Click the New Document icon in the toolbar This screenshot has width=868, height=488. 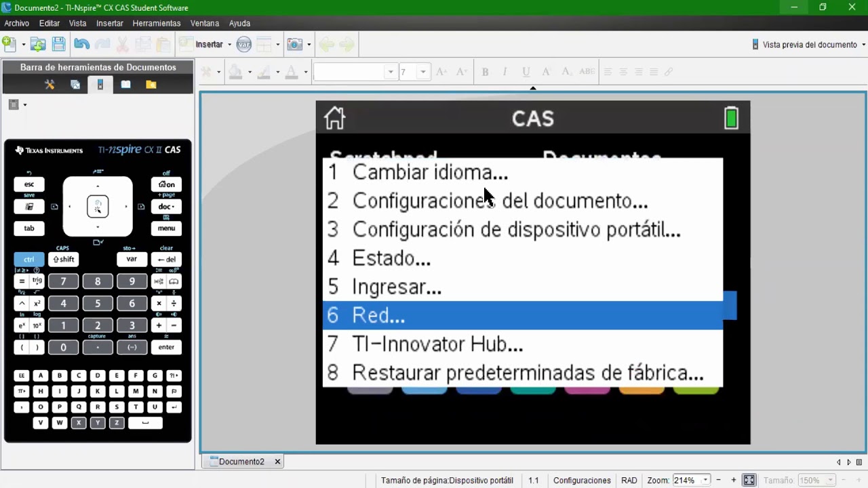click(x=9, y=44)
